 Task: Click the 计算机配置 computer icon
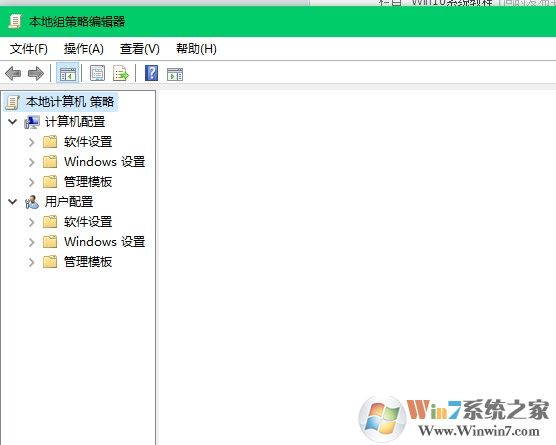point(32,122)
